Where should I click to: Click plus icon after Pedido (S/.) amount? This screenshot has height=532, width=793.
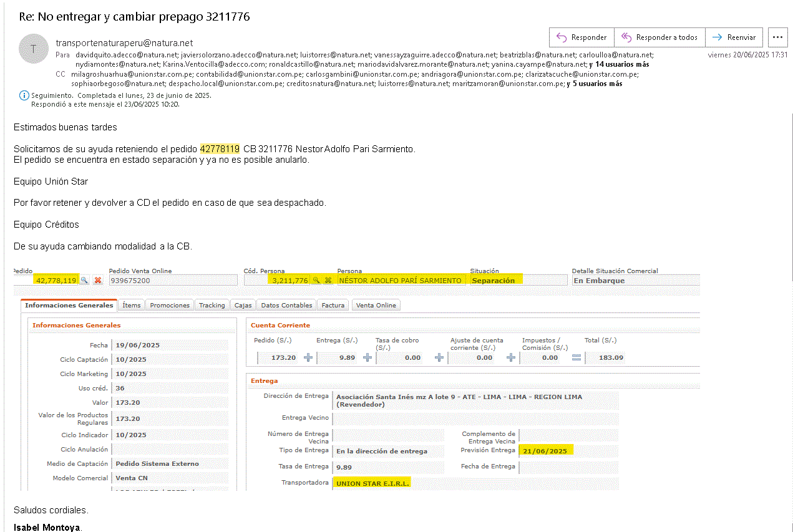[308, 358]
